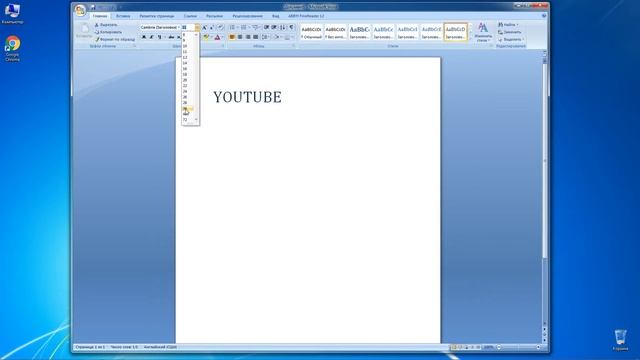Screen dimensions: 640x360
Task: Click the Word Help icon
Action: (x=544, y=16)
